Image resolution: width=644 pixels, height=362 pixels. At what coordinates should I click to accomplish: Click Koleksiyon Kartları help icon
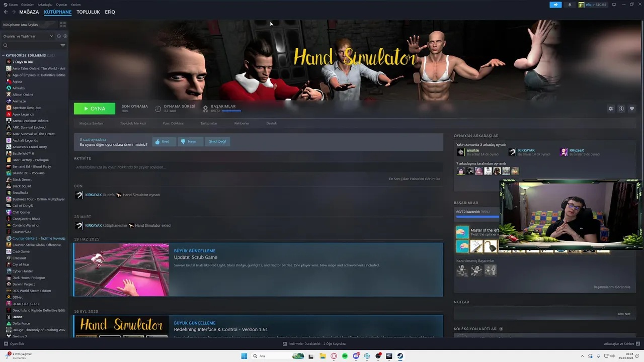coord(501,329)
